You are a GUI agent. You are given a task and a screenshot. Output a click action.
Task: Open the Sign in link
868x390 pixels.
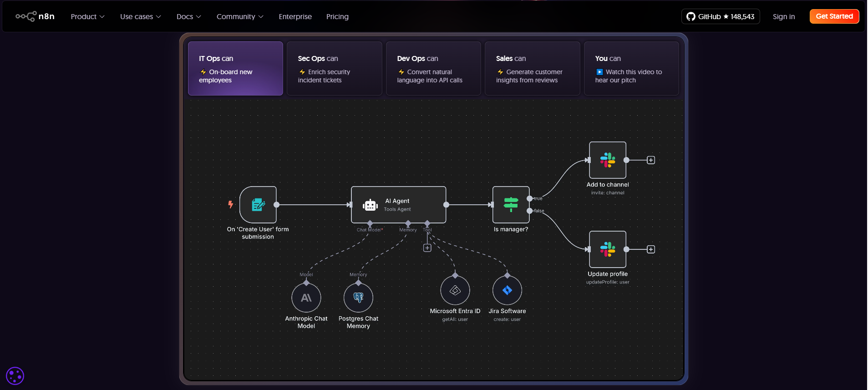[783, 16]
